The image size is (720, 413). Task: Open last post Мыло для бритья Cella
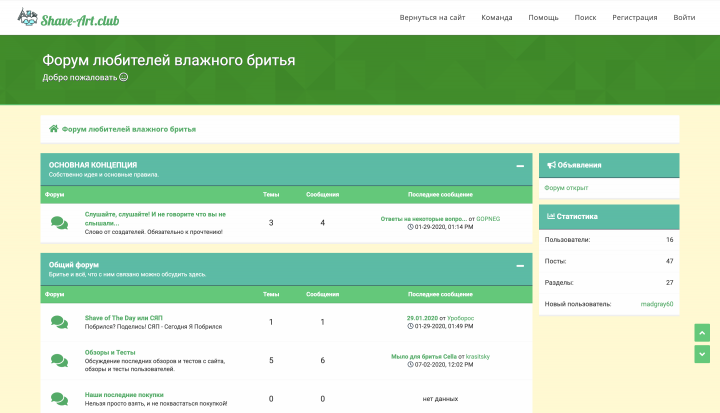(x=424, y=356)
